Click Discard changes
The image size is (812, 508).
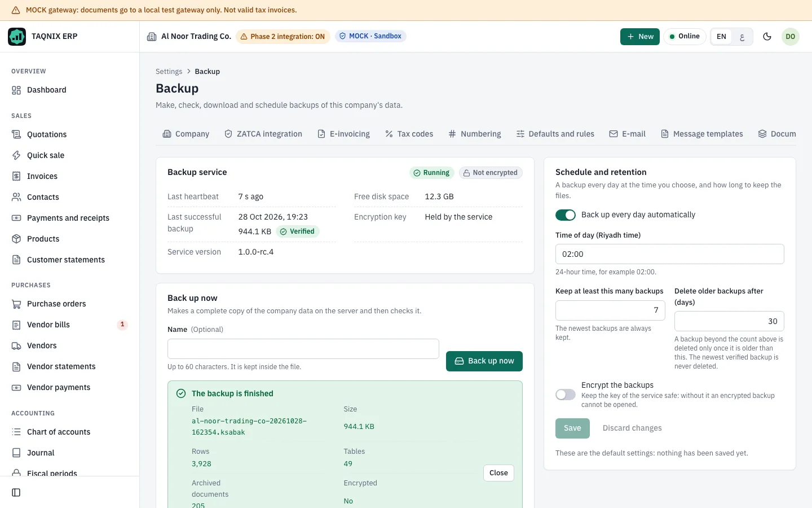(x=632, y=428)
